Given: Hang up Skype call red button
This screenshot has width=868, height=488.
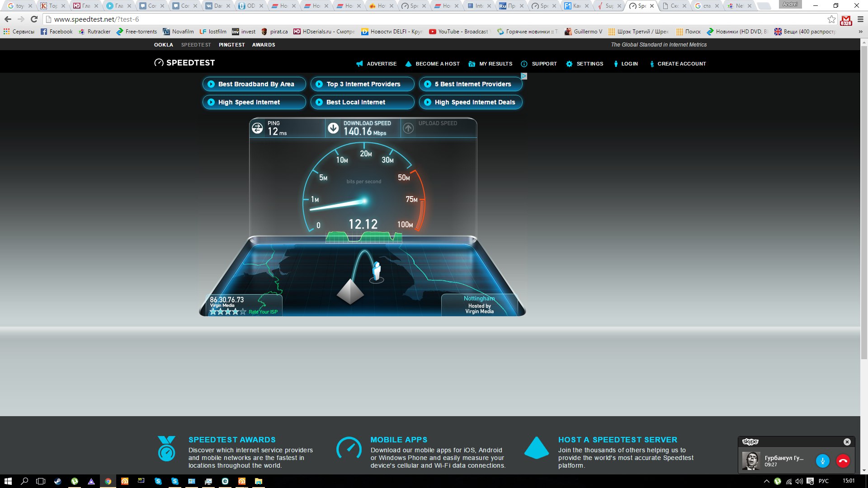Looking at the screenshot, I should (843, 461).
